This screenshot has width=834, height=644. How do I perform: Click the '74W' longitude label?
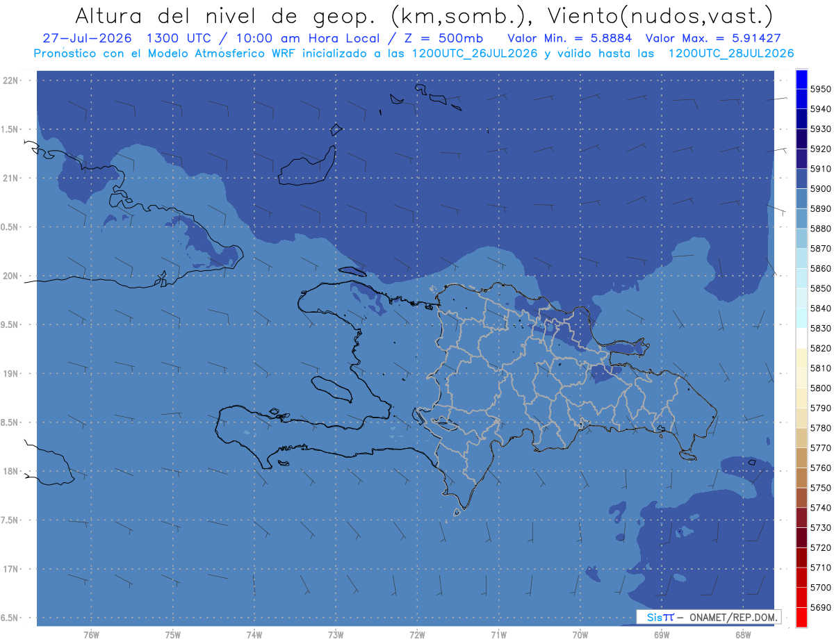tap(254, 635)
